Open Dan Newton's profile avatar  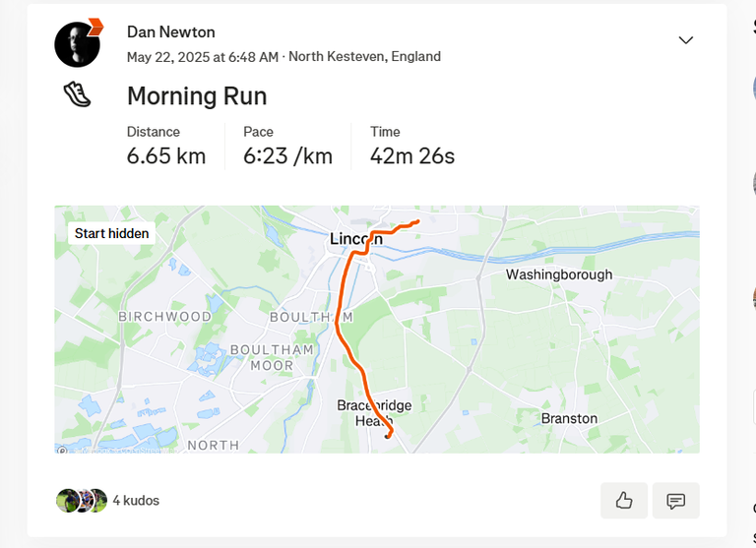[x=77, y=44]
